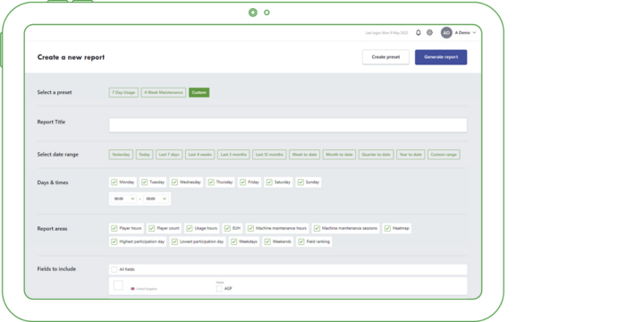Open the notifications bell icon
Viewport: 644px width, 322px height.
[418, 33]
